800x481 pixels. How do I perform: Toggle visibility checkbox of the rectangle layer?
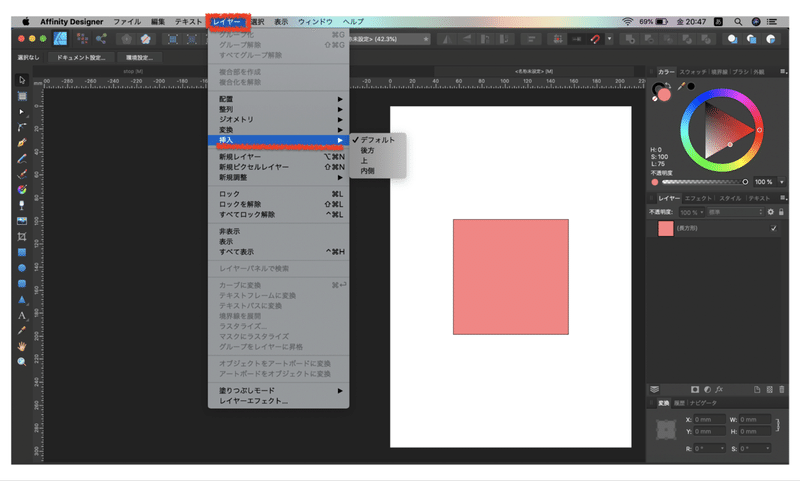(773, 228)
